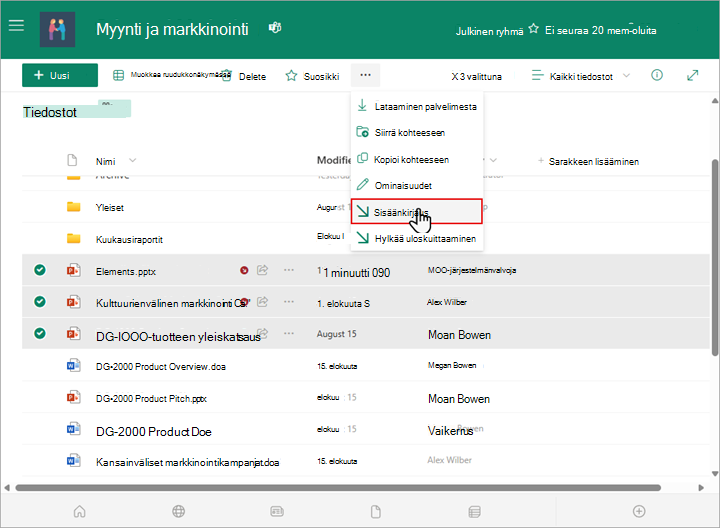Open Elements.pptx file

click(x=126, y=271)
